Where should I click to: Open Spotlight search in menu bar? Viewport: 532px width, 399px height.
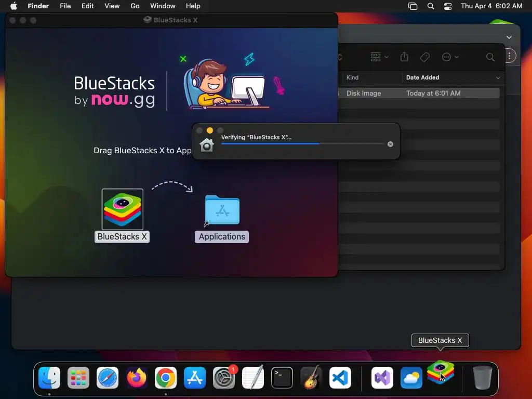tap(431, 6)
